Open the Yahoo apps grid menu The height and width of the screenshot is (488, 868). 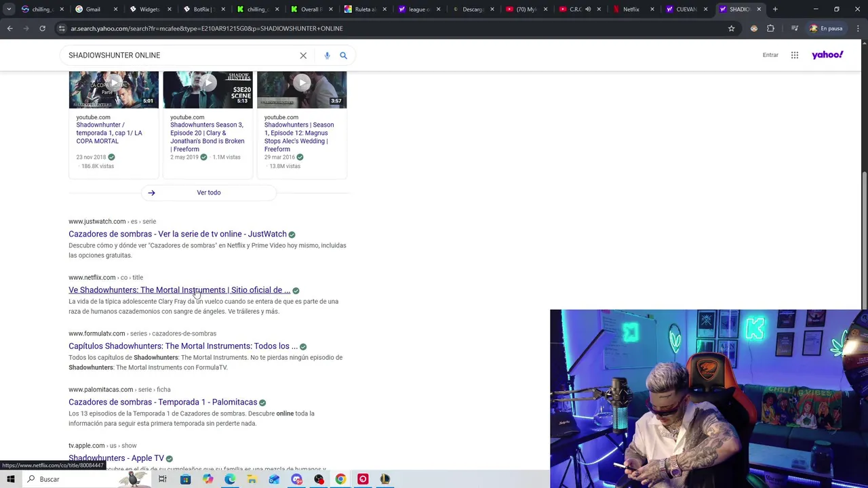795,55
